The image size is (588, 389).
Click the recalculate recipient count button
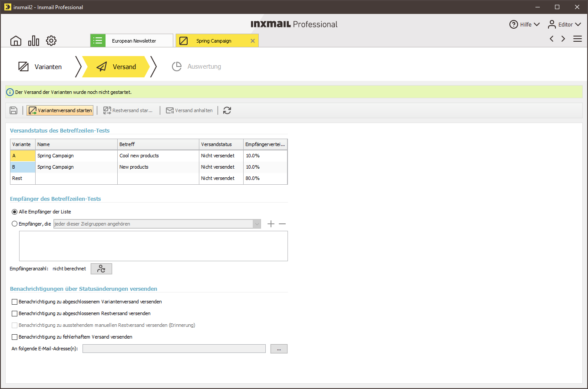coord(101,269)
